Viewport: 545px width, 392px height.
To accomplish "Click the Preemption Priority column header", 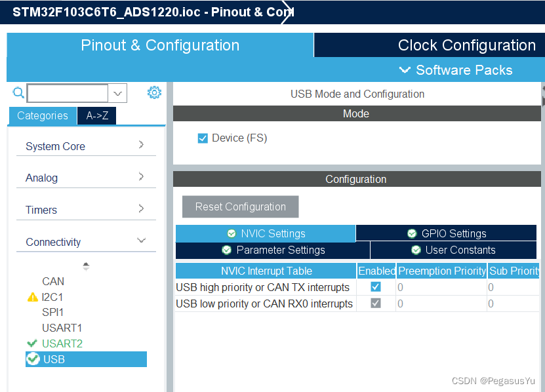I will point(442,271).
